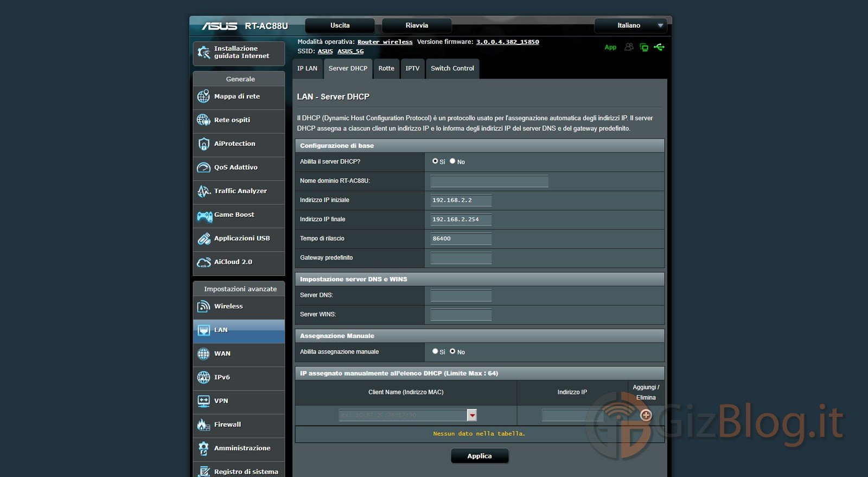Image resolution: width=868 pixels, height=477 pixels.
Task: Open the Italiano language dropdown
Action: 629,25
